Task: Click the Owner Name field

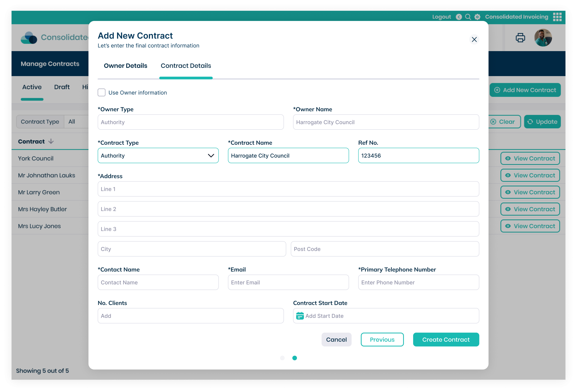Action: tap(386, 122)
